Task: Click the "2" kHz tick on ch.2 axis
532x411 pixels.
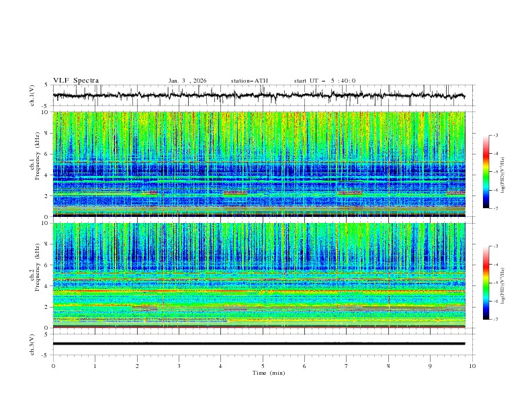Action: pos(47,307)
